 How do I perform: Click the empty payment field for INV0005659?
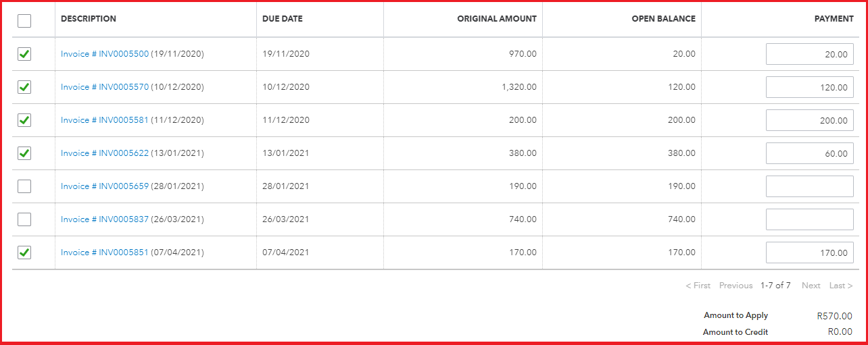point(810,186)
